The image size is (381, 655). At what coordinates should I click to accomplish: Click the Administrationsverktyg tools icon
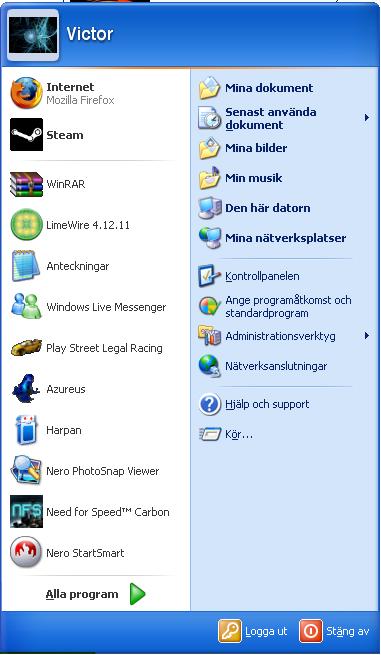[209, 336]
